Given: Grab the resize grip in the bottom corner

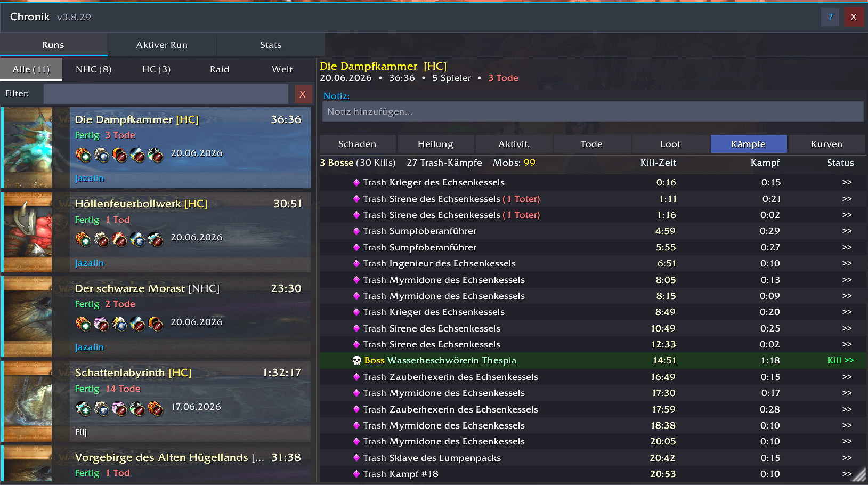Looking at the screenshot, I should coord(859,474).
